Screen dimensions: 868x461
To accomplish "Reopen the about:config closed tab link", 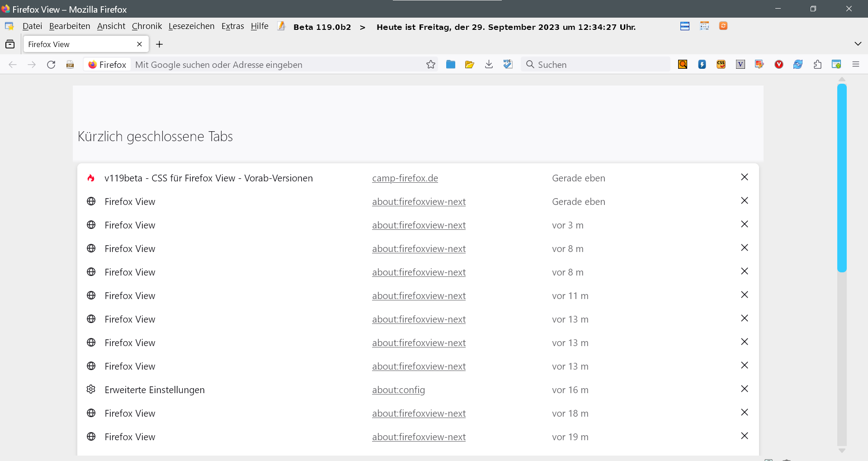I will (398, 390).
